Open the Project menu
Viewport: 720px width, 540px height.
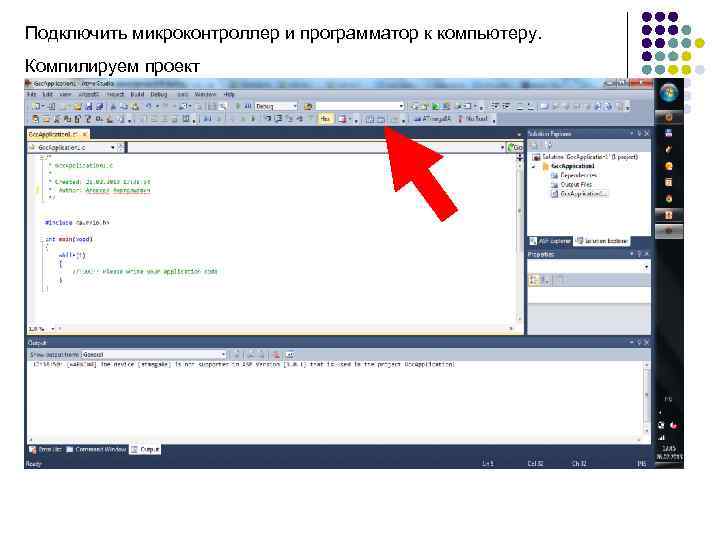(115, 94)
